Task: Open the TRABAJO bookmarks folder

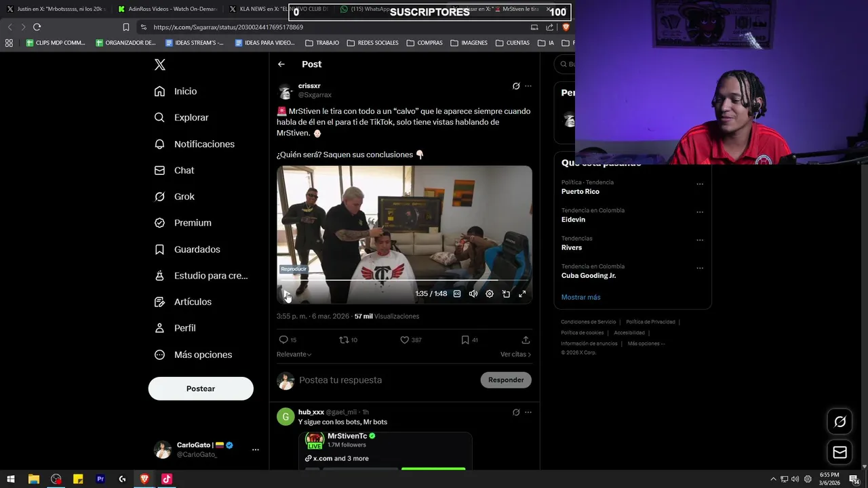Action: (x=322, y=43)
